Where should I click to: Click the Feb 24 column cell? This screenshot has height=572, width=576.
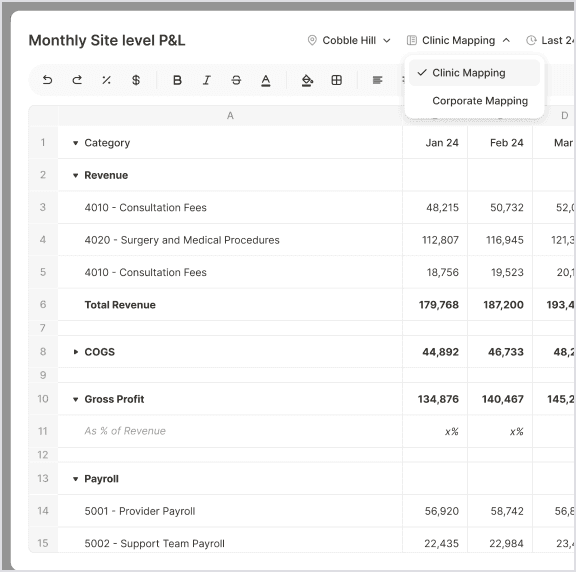[x=500, y=143]
